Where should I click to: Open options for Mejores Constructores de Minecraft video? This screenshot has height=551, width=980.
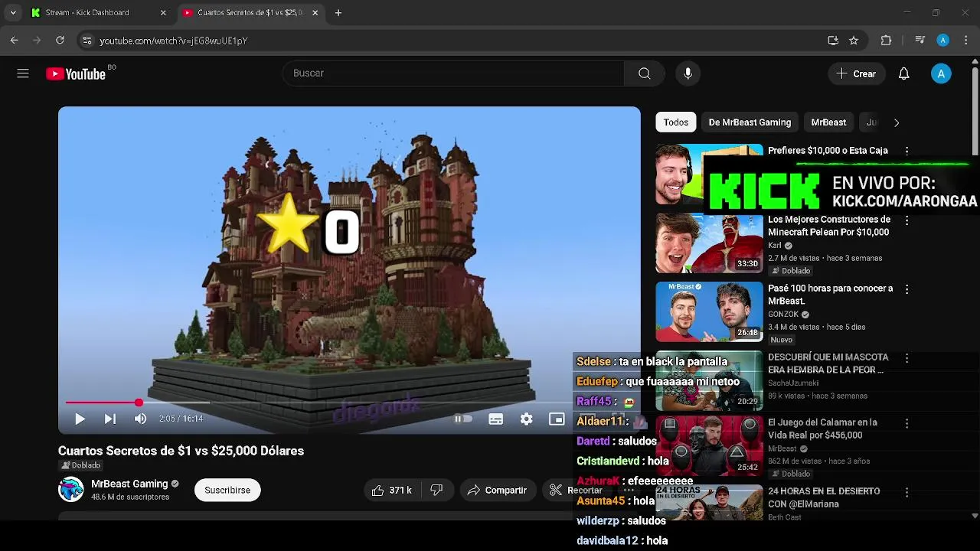point(906,220)
